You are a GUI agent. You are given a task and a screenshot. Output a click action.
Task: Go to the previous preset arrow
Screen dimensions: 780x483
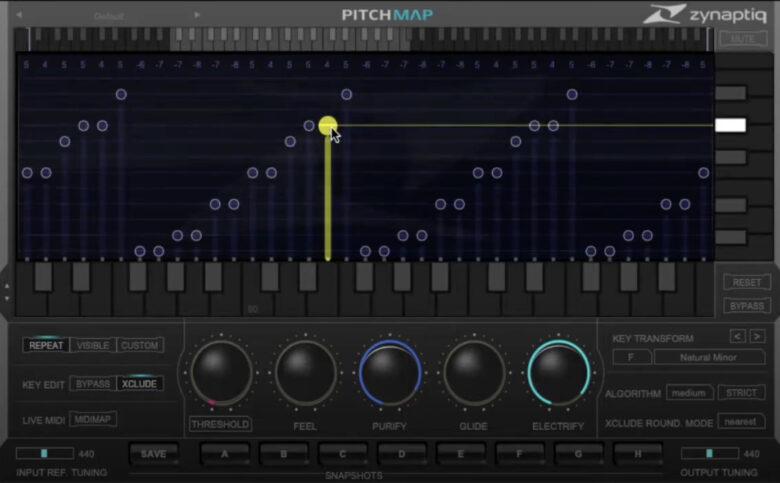pos(19,15)
